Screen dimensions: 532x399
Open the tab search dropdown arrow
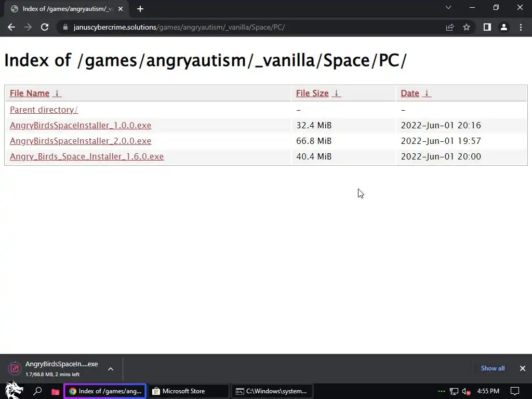pyautogui.click(x=448, y=7)
